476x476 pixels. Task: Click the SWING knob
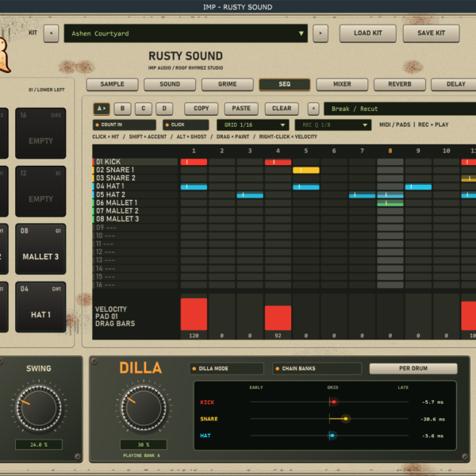pos(39,408)
